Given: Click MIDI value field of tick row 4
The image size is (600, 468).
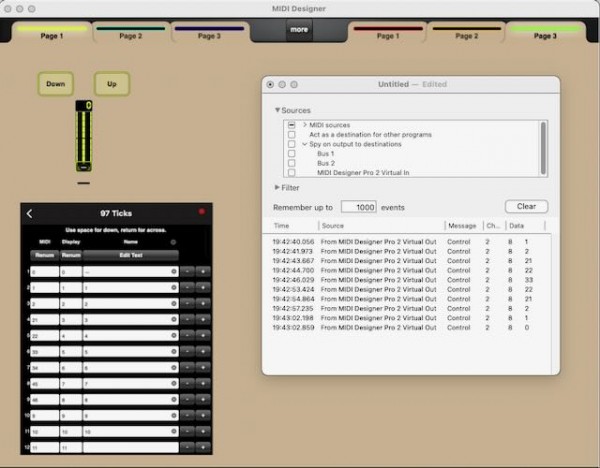Looking at the screenshot, I should [44, 320].
